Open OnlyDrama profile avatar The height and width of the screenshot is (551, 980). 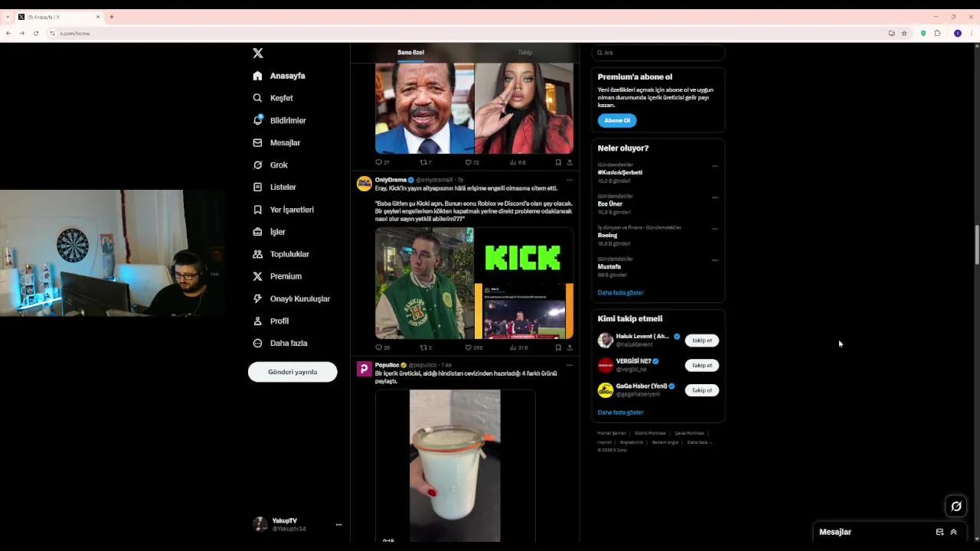click(x=364, y=184)
